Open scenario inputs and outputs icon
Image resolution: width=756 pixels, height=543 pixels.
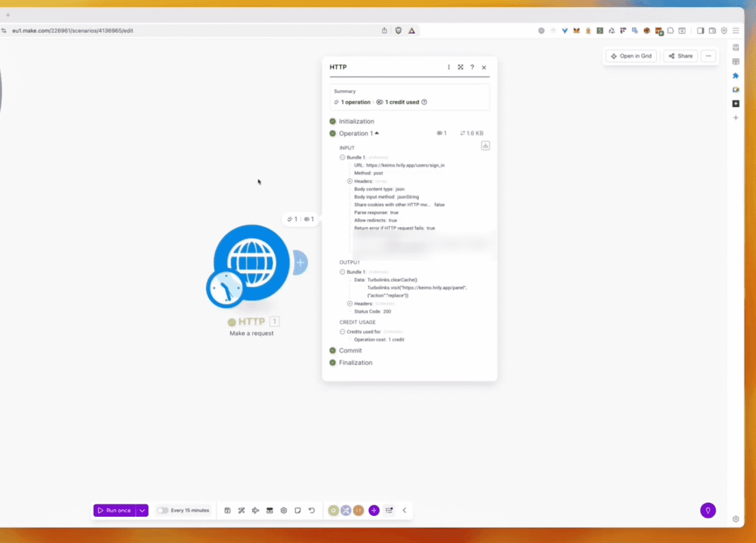[x=270, y=510]
